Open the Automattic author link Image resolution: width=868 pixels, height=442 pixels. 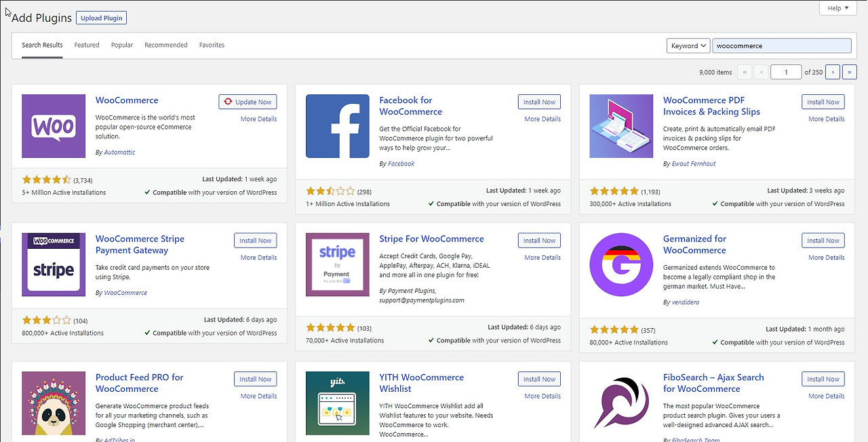click(x=119, y=153)
